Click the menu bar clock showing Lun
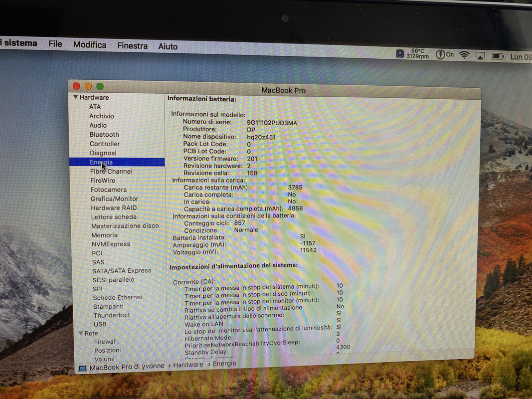This screenshot has height=399, width=532. tap(521, 57)
